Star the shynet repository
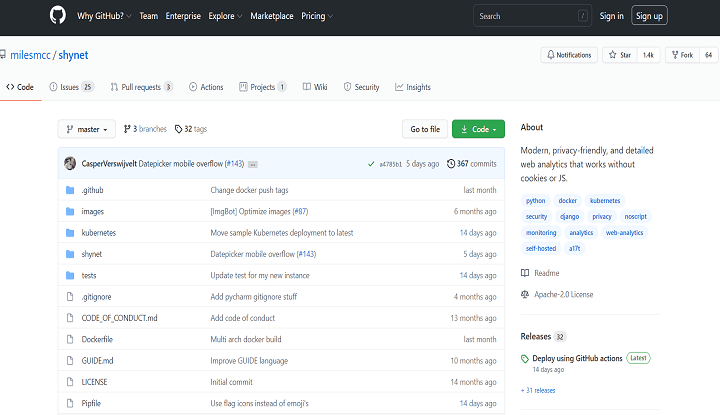 (619, 55)
